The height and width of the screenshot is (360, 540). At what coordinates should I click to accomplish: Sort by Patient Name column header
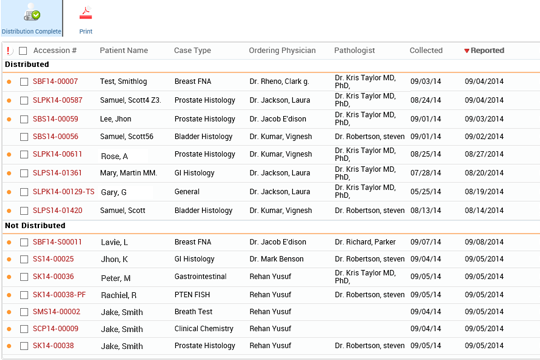pyautogui.click(x=124, y=51)
